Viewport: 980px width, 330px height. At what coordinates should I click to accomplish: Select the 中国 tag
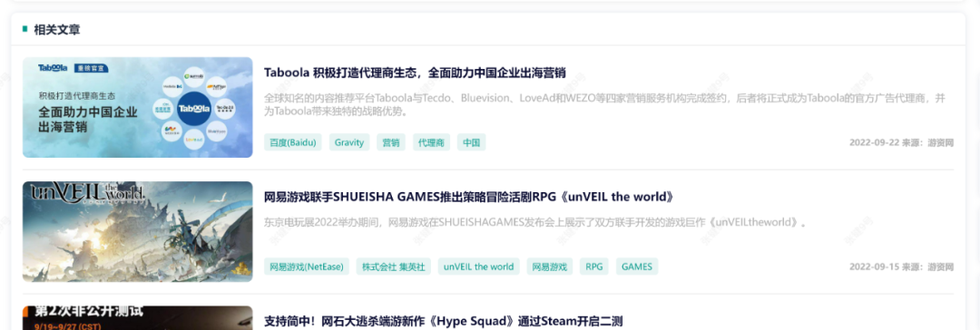tap(471, 142)
